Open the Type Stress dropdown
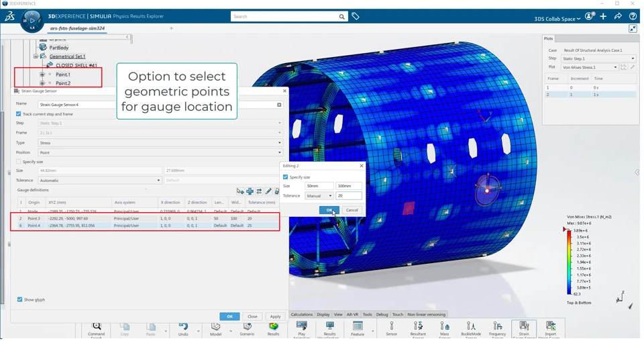The height and width of the screenshot is (341, 644). coord(160,143)
